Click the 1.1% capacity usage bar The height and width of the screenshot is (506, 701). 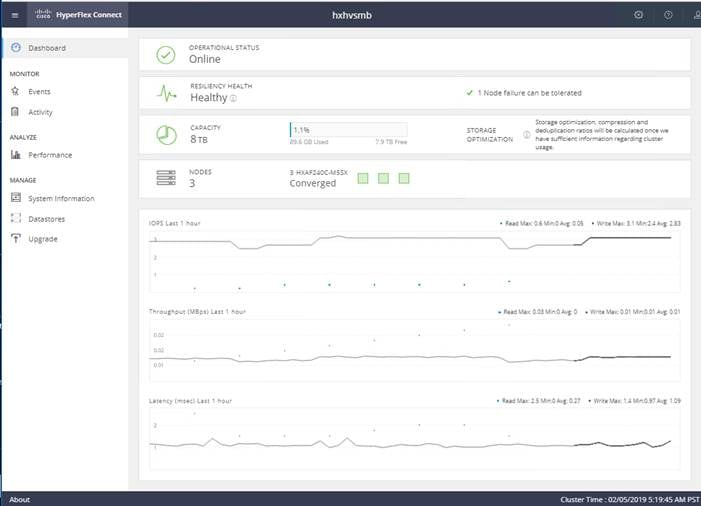348,130
